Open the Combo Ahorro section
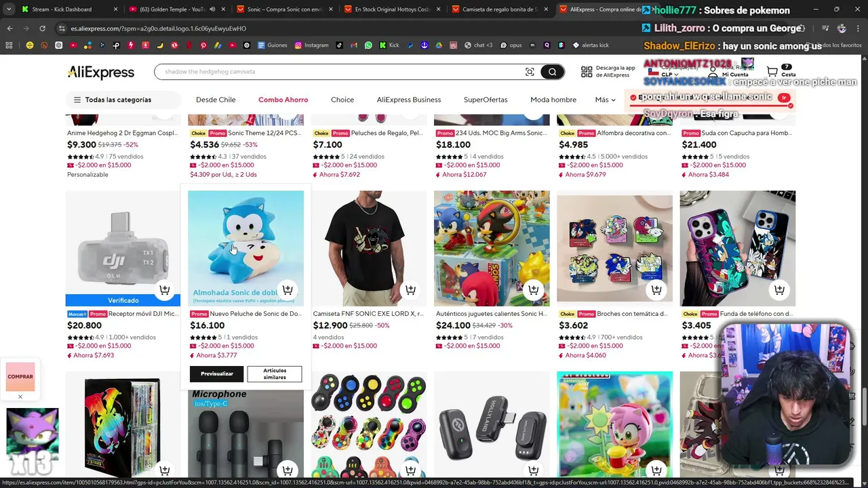 pos(283,100)
